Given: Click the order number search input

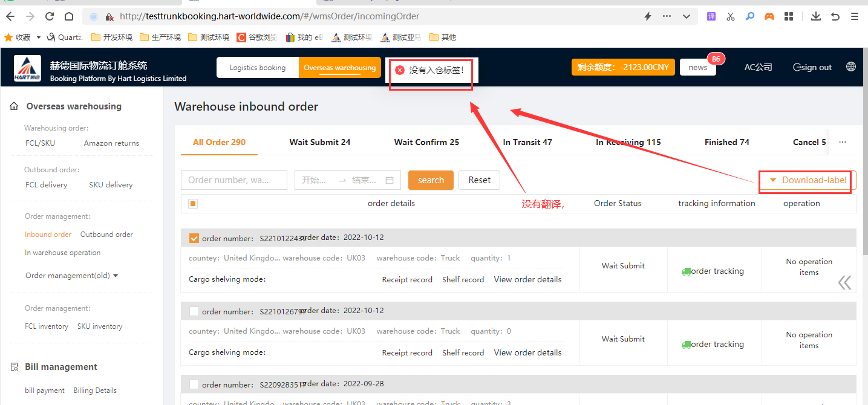Looking at the screenshot, I should point(233,180).
